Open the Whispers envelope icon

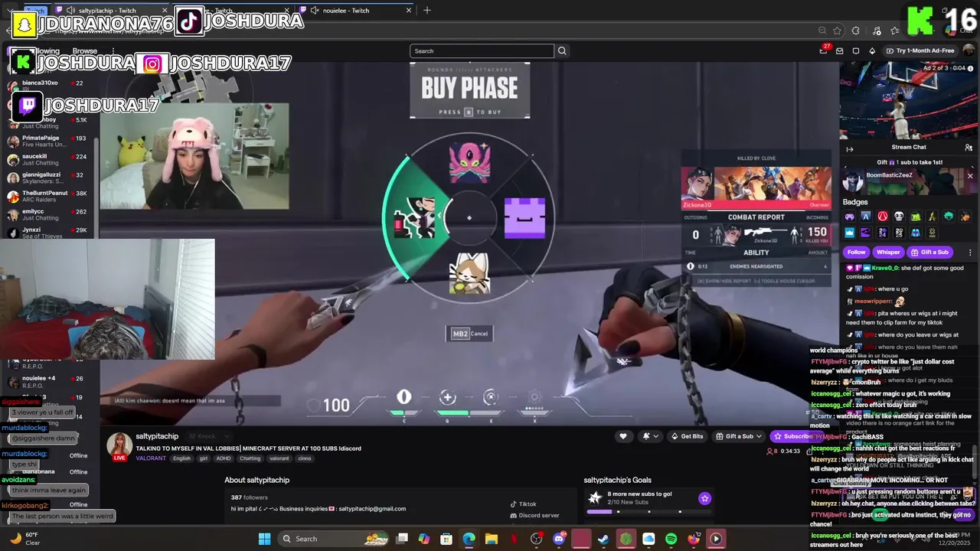[x=840, y=51]
